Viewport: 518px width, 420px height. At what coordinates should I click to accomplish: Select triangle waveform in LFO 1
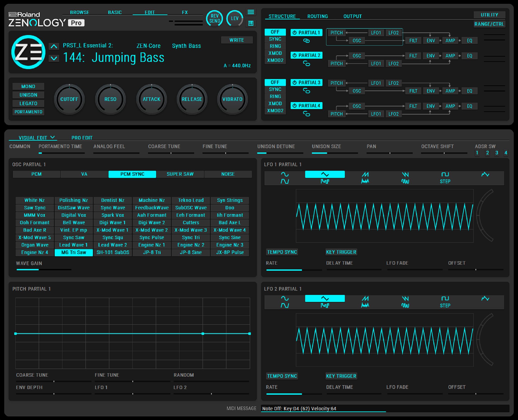[x=325, y=174]
